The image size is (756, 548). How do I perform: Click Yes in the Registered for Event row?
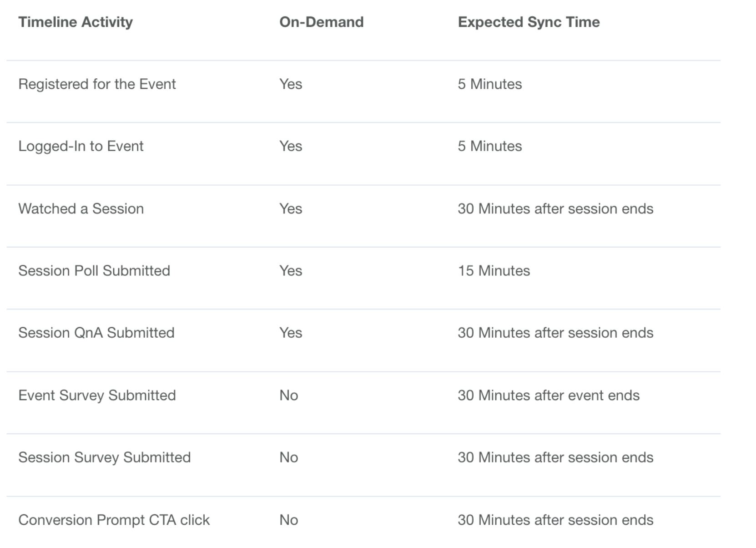tap(291, 84)
